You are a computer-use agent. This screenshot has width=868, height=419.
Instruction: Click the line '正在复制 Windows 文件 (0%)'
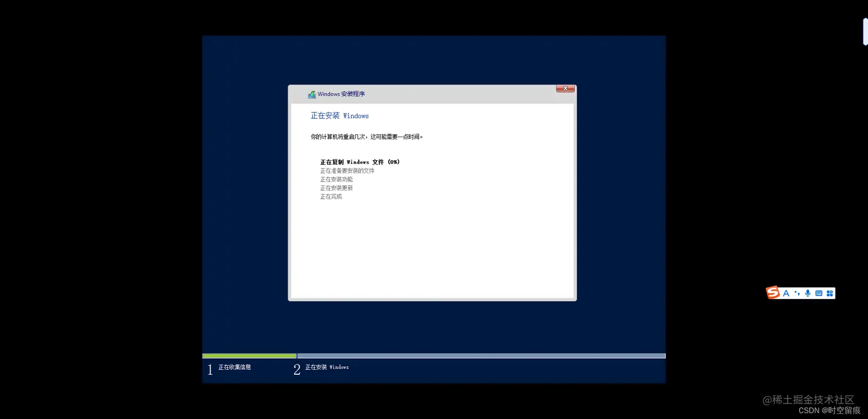360,162
